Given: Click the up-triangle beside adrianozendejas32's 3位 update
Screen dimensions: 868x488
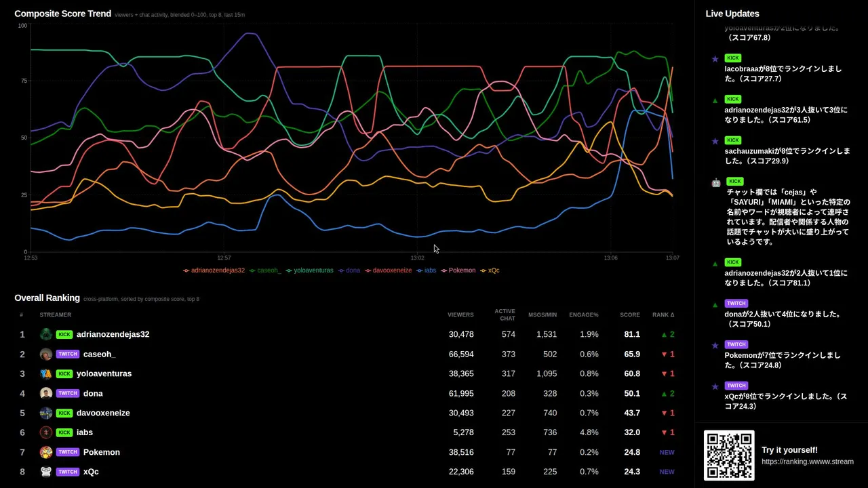Looking at the screenshot, I should click(715, 100).
